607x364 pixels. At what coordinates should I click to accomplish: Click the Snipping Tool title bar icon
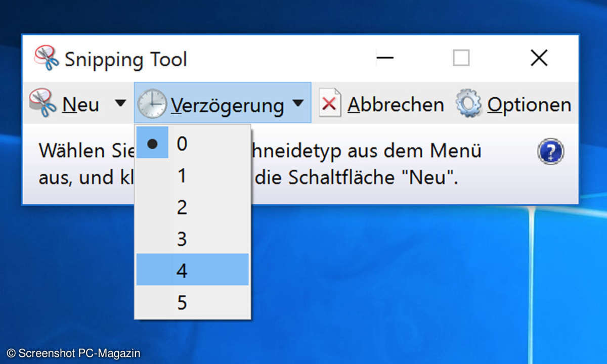pyautogui.click(x=47, y=58)
